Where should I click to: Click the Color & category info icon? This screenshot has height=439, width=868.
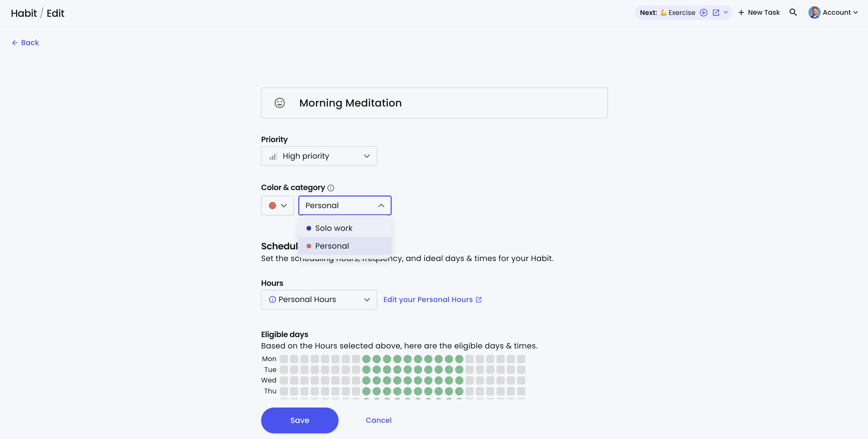click(331, 188)
